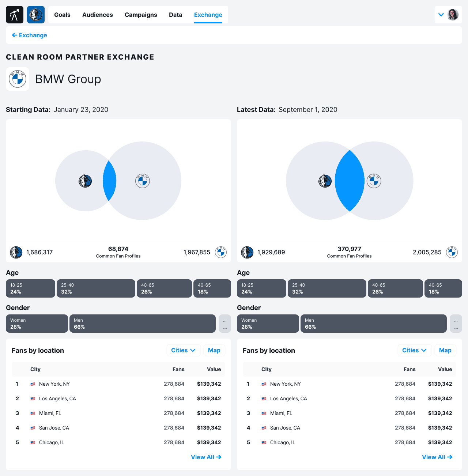The height and width of the screenshot is (476, 468).
Task: Open the Campaigns tab
Action: coord(141,15)
